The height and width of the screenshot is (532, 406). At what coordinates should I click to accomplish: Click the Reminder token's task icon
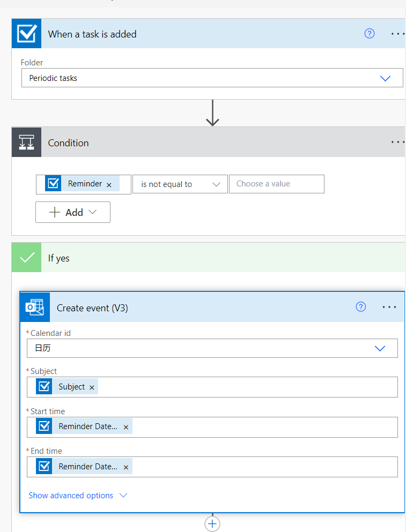(x=53, y=184)
